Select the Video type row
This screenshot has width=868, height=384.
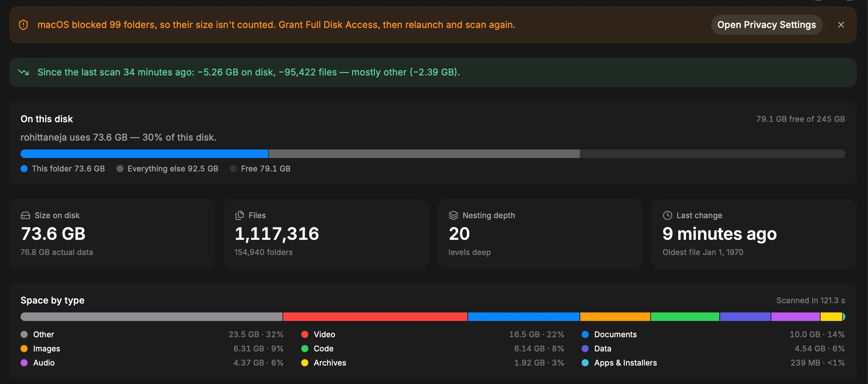click(x=433, y=334)
